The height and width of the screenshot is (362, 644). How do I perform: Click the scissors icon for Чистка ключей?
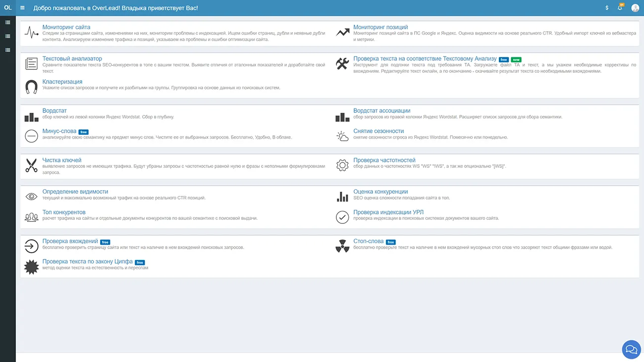31,165
